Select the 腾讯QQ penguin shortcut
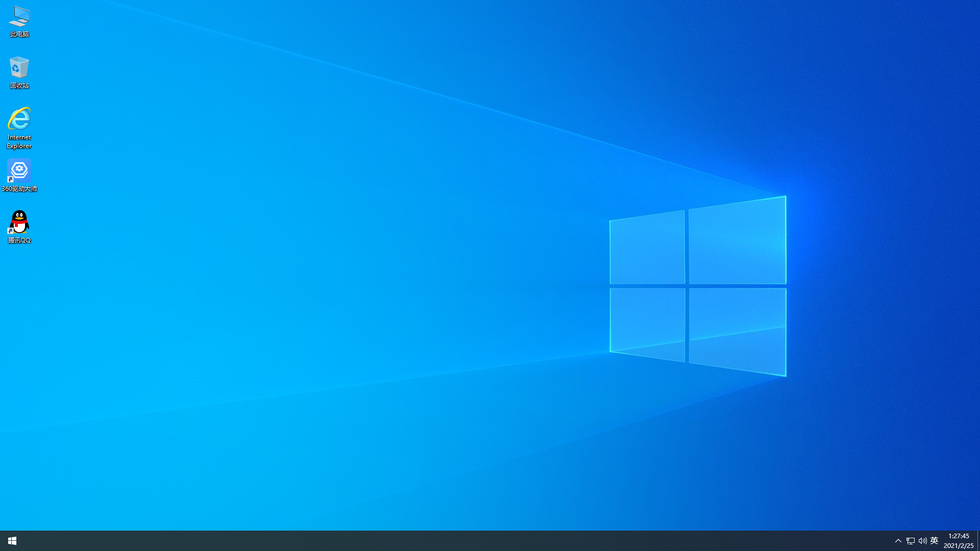 click(19, 227)
